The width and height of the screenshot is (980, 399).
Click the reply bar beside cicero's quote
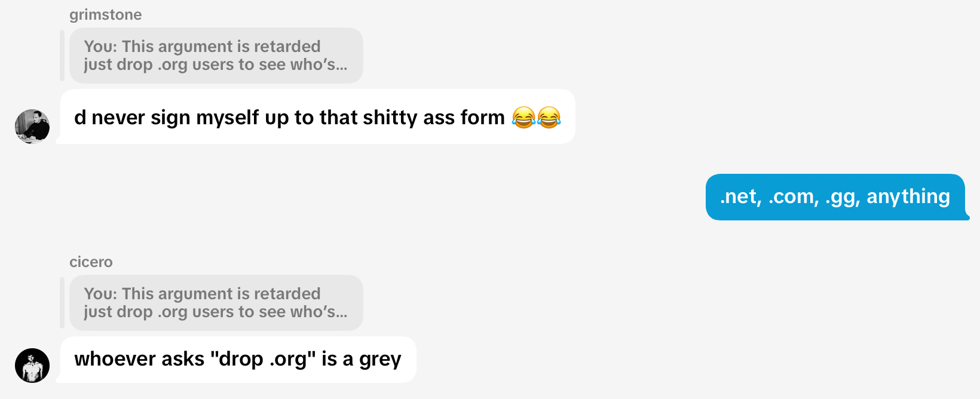[x=62, y=303]
